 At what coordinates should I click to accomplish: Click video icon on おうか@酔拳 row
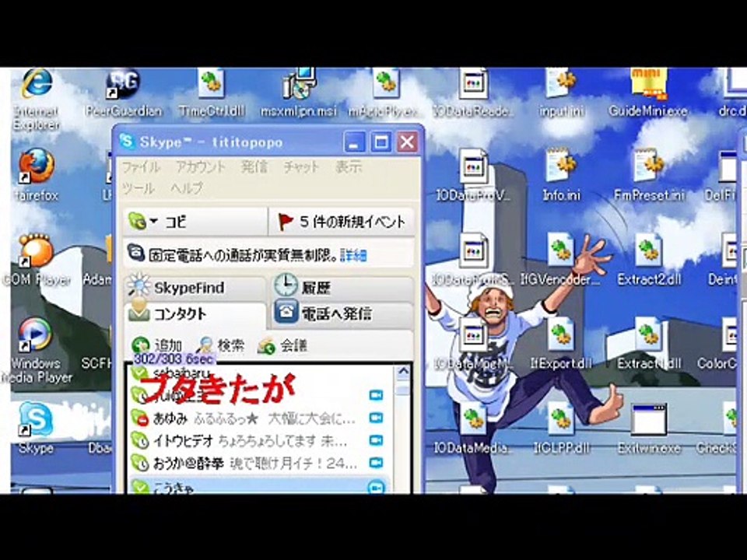376,462
